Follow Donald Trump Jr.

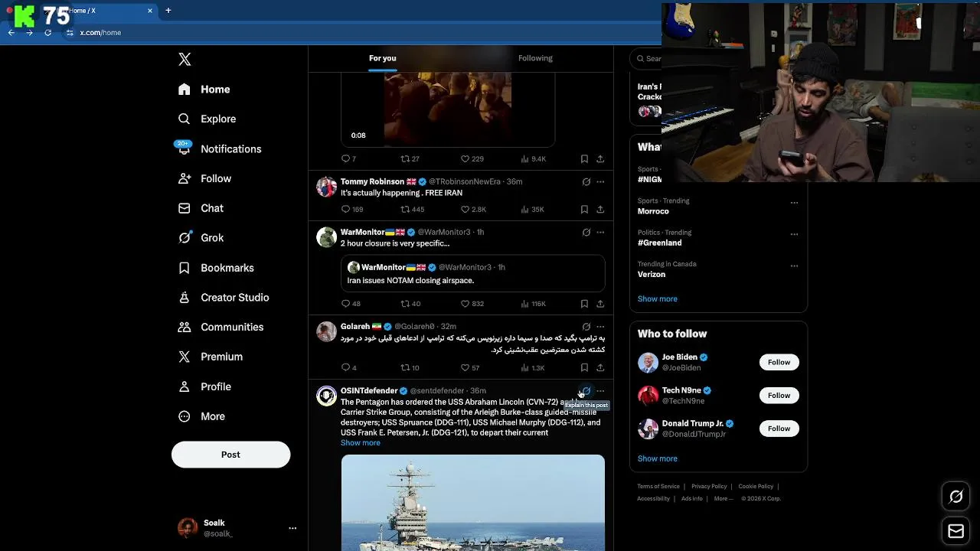point(779,429)
